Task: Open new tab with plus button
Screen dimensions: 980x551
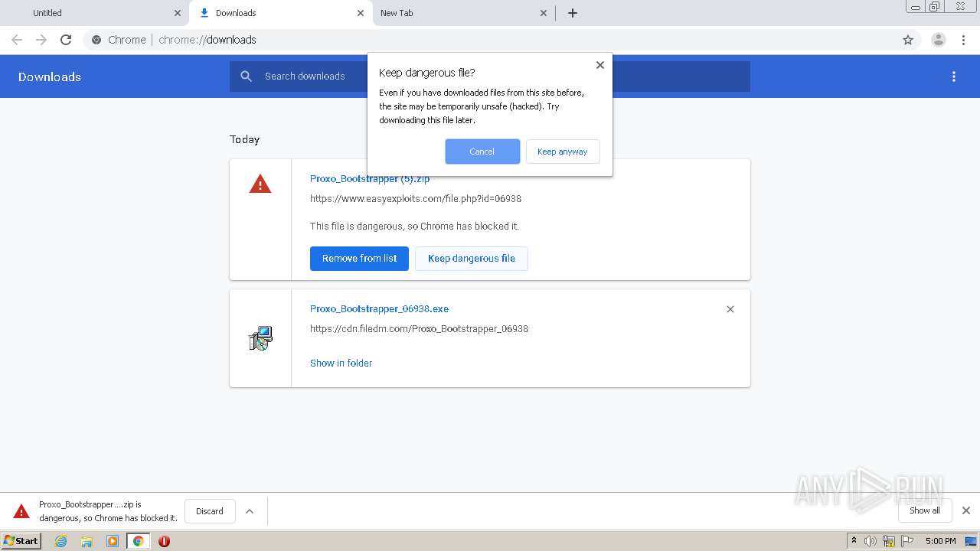Action: [573, 13]
